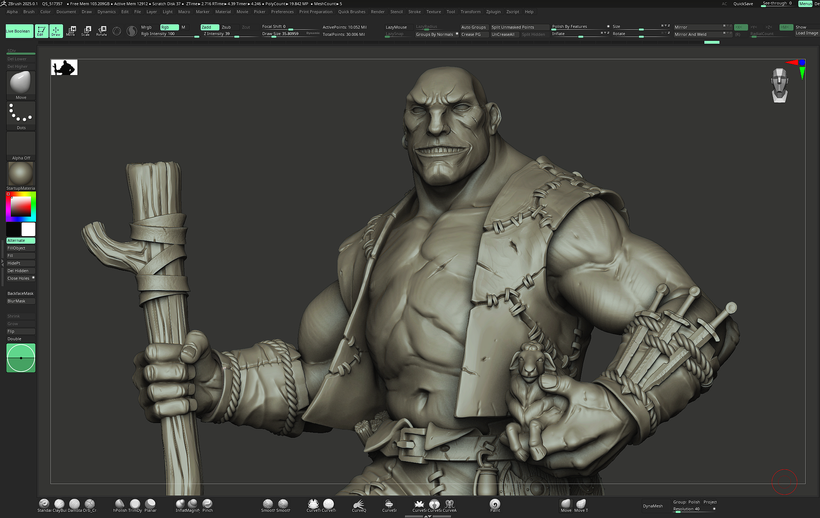The height and width of the screenshot is (518, 820).
Task: Pick a color from the color picker square
Action: [x=20, y=207]
